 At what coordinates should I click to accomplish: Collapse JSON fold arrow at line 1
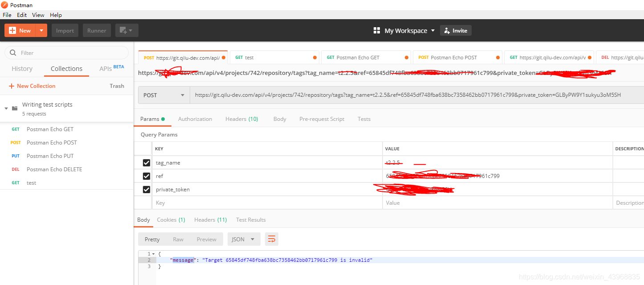click(x=153, y=254)
